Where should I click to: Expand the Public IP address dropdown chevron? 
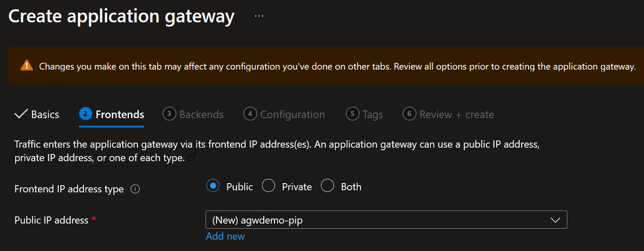pyautogui.click(x=555, y=220)
